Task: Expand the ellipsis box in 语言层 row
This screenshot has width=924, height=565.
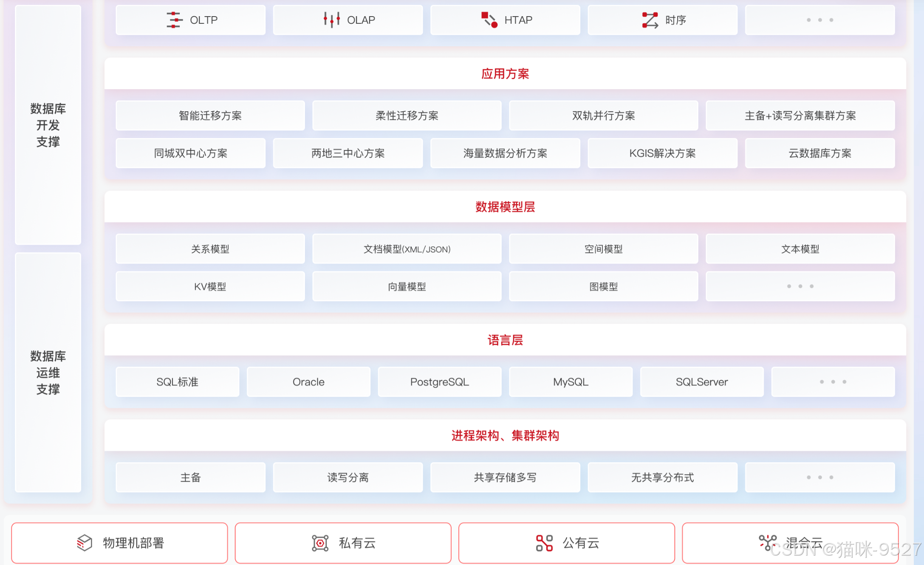Action: point(833,382)
